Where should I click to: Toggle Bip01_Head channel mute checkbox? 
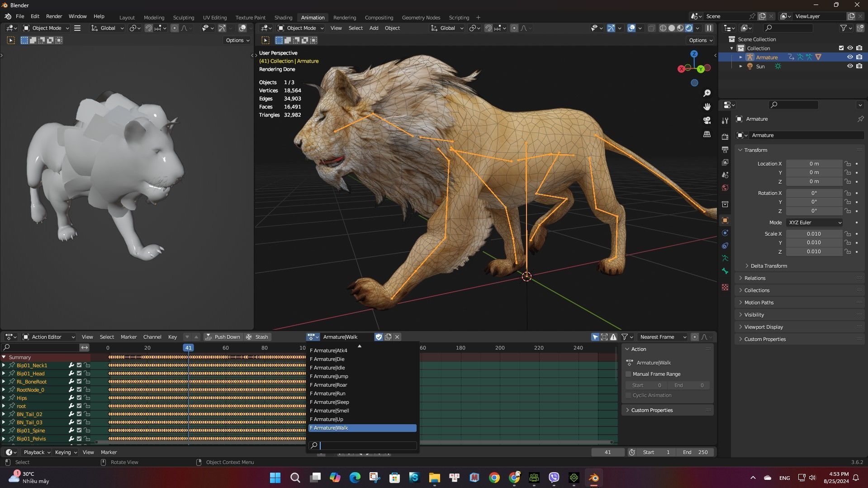pyautogui.click(x=79, y=374)
